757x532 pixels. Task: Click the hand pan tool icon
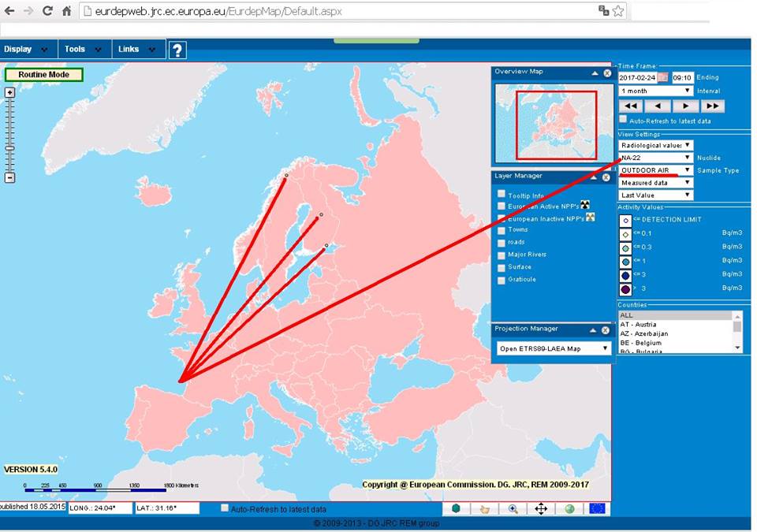tap(485, 509)
